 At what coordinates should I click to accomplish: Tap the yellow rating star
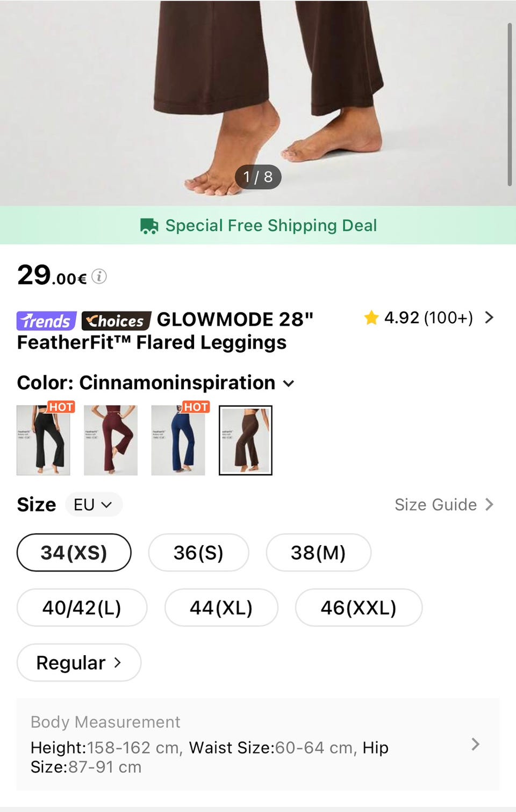371,318
